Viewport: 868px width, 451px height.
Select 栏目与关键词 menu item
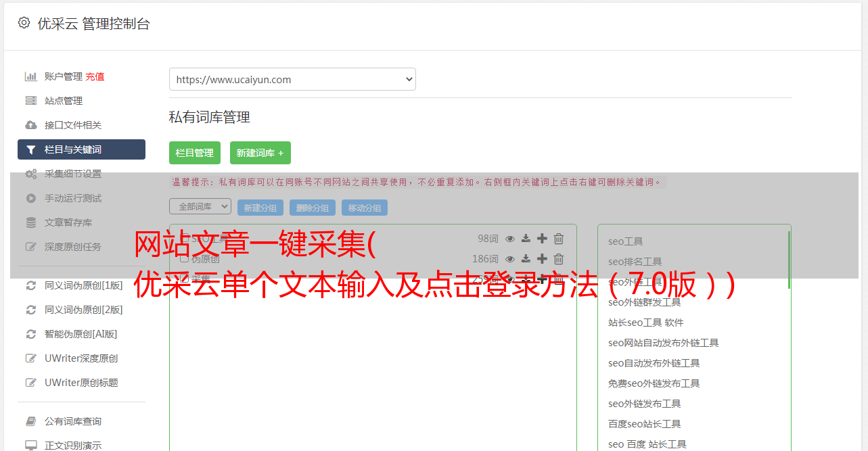pos(81,149)
